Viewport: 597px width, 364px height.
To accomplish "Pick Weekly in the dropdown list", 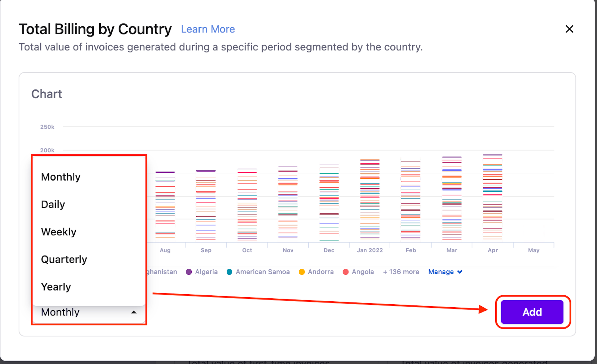I will coord(59,232).
